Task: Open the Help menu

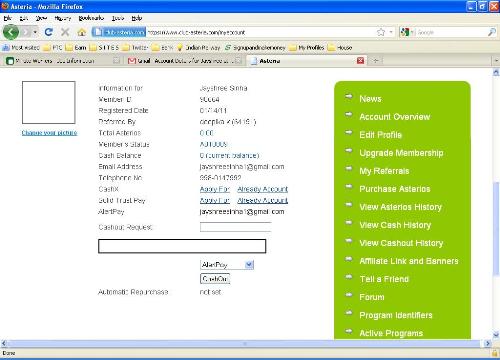Action: (137, 18)
